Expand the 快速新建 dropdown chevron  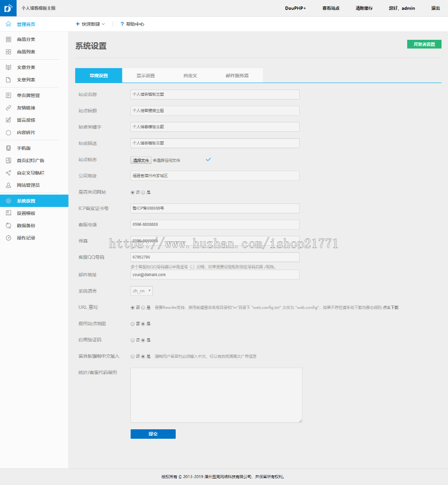point(104,24)
